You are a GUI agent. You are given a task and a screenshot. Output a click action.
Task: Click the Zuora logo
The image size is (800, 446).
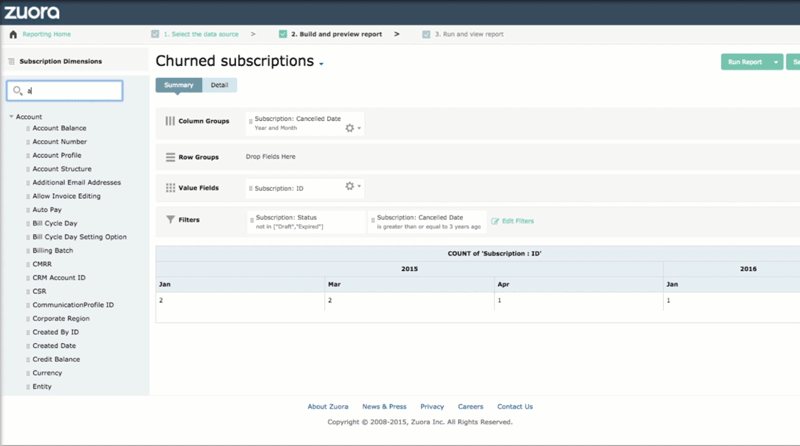pyautogui.click(x=31, y=12)
